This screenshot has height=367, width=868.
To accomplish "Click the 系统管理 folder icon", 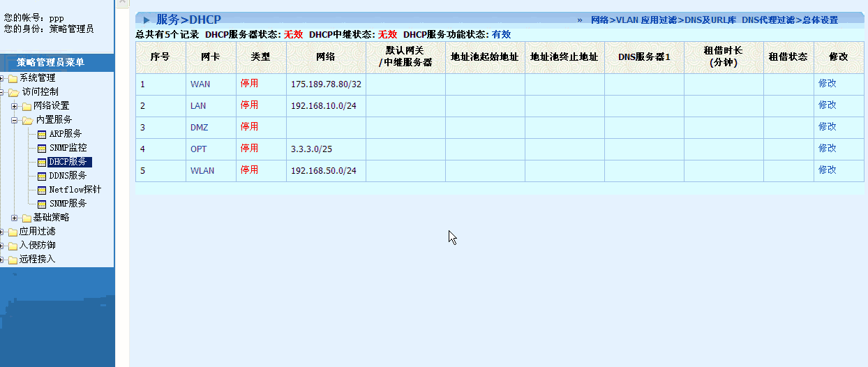I will [13, 78].
